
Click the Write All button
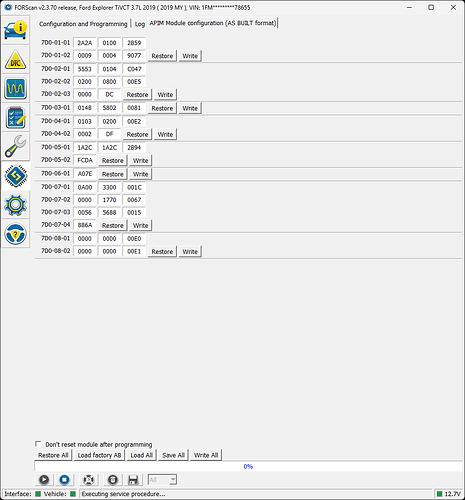[x=206, y=455]
